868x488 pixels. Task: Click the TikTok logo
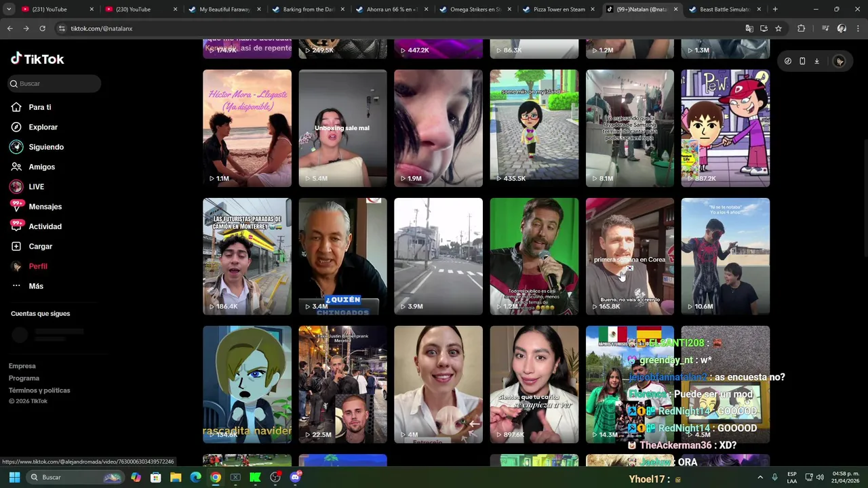[37, 59]
